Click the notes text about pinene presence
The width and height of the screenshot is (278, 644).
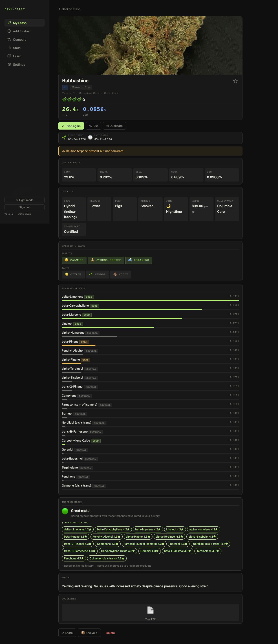135,586
